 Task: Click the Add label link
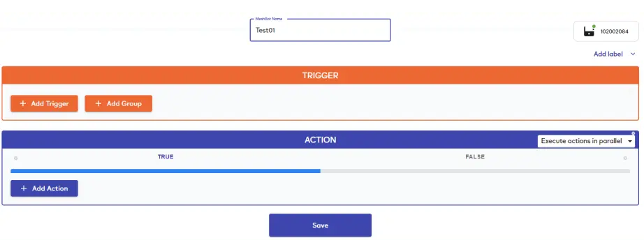tap(608, 54)
